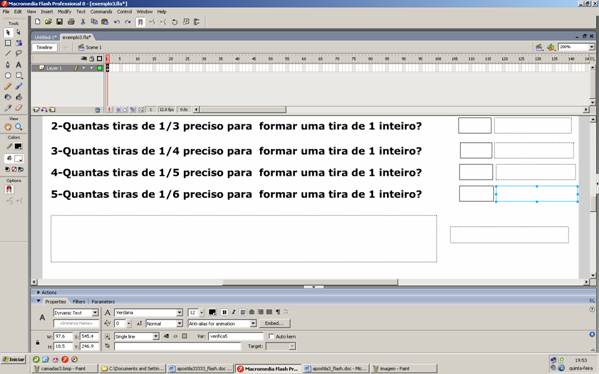Click the Embed... button
The height and width of the screenshot is (374, 599).
coord(275,323)
